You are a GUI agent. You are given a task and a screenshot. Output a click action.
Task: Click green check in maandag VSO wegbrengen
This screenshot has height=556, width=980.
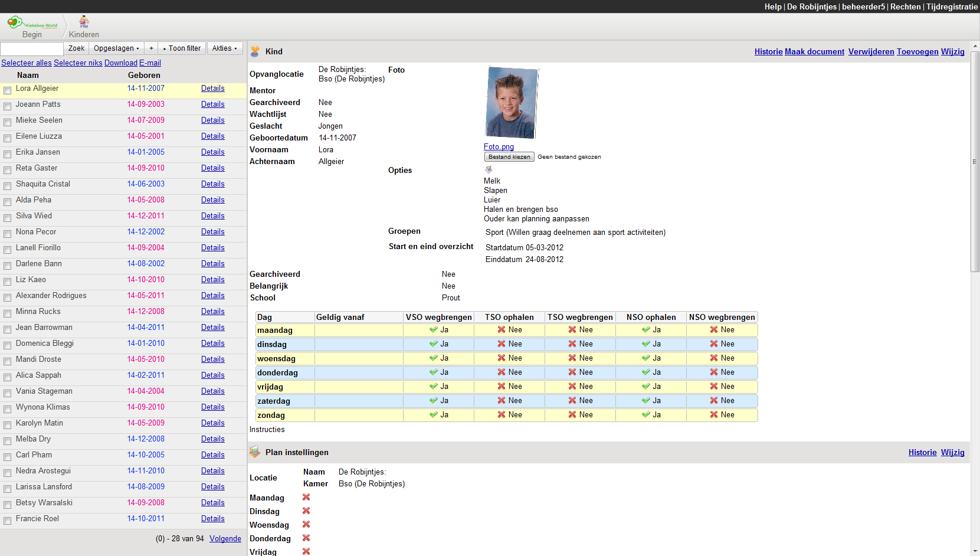click(434, 330)
